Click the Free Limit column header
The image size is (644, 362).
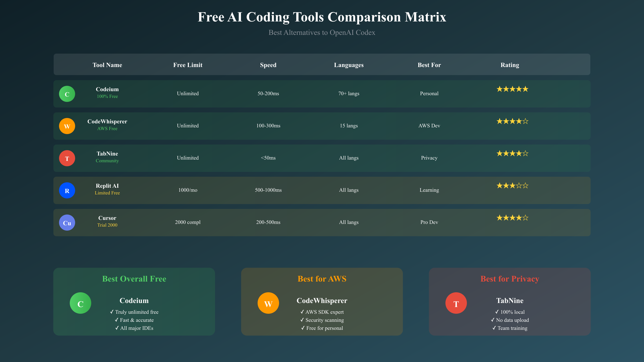coord(188,65)
